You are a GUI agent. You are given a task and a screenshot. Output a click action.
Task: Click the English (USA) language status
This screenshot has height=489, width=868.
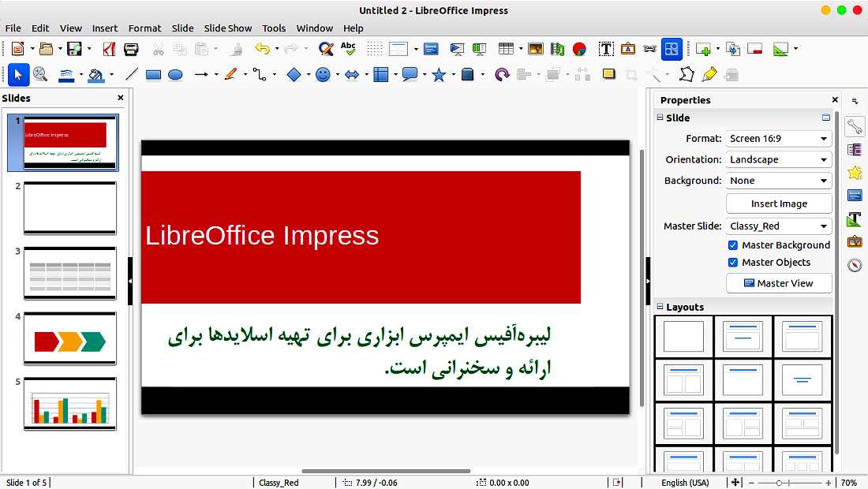(x=685, y=483)
